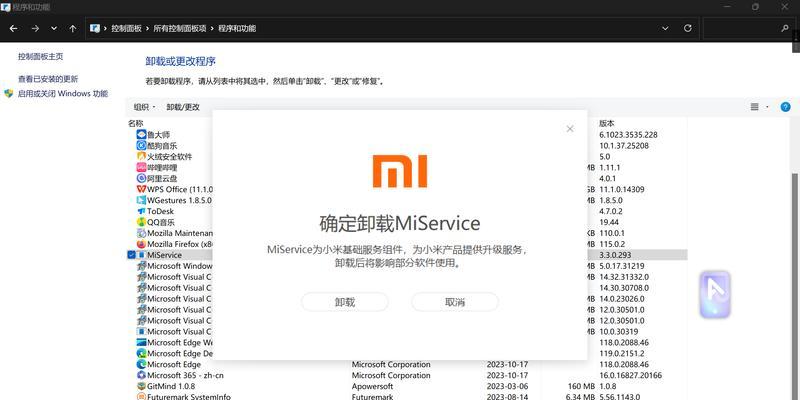The image size is (800, 400).
Task: Expand view options dropdown arrow
Action: point(767,107)
